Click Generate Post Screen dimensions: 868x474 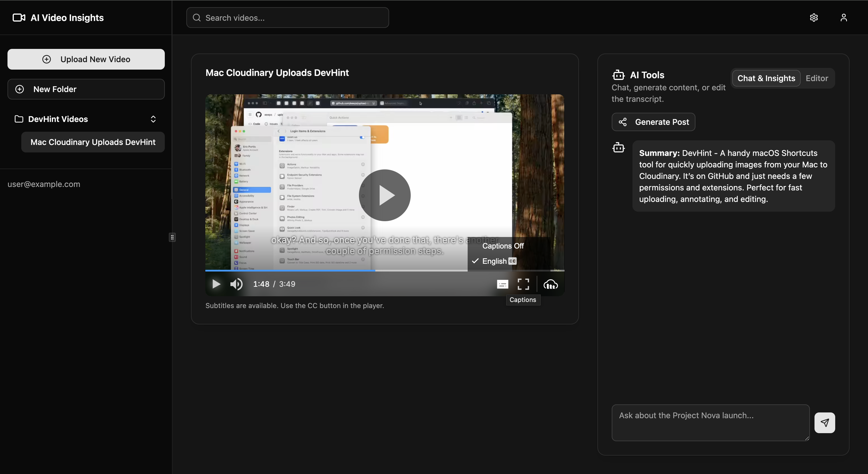(x=653, y=122)
